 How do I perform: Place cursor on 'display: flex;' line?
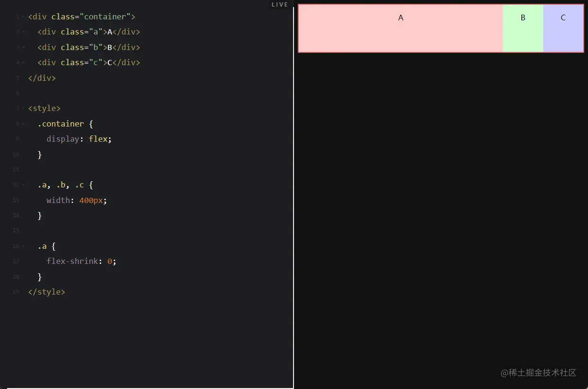[79, 139]
